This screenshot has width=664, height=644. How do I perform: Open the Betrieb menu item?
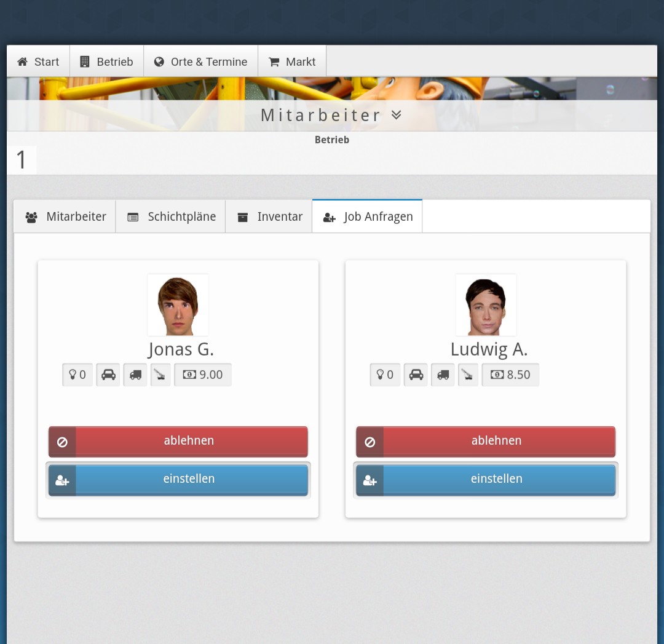tap(106, 62)
